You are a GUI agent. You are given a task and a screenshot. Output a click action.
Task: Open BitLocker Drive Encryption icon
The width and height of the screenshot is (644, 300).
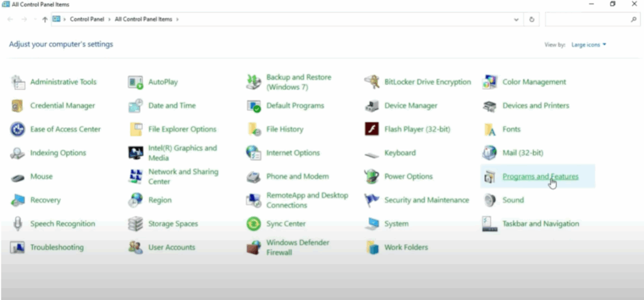click(x=371, y=82)
